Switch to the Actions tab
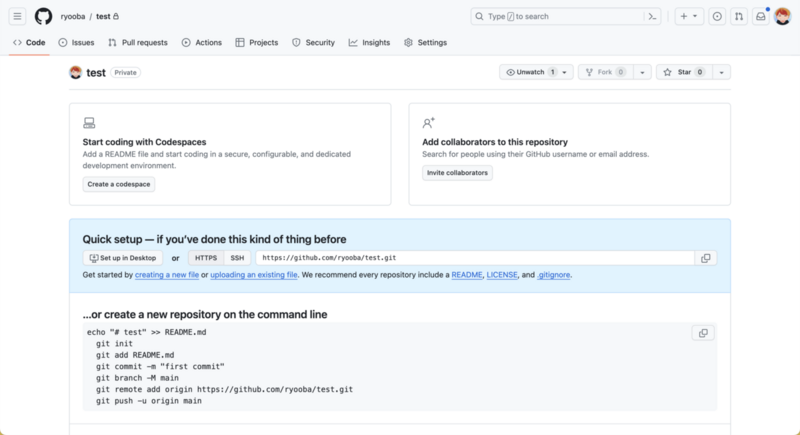This screenshot has width=800, height=435. point(202,43)
